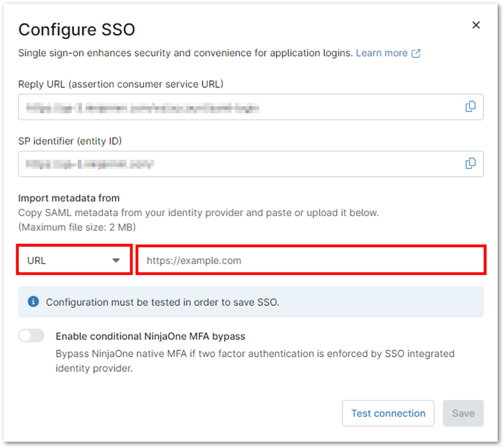This screenshot has height=448, width=504.
Task: Copy the Reply URL to clipboard
Action: click(470, 107)
